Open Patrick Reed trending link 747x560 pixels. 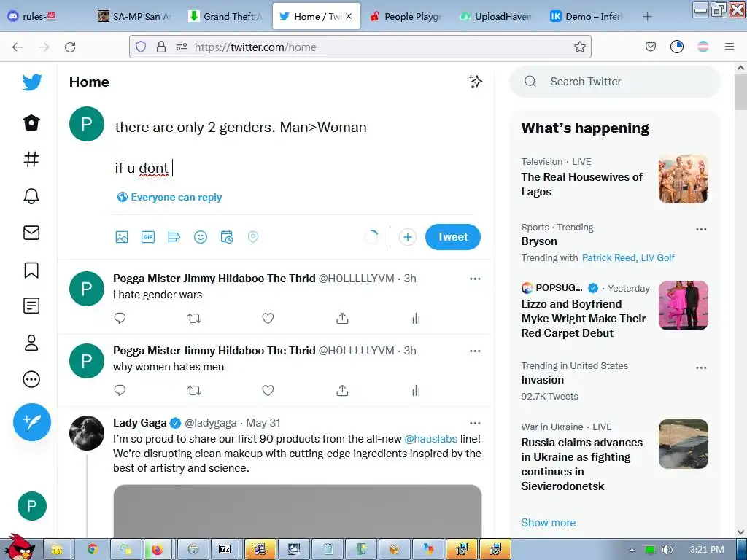(x=608, y=257)
